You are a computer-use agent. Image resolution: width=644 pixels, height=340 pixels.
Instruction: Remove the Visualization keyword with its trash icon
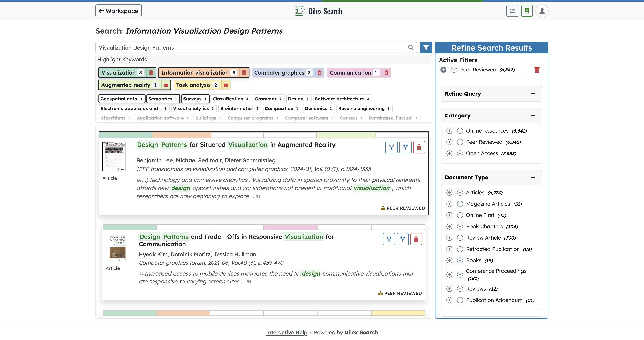(151, 73)
